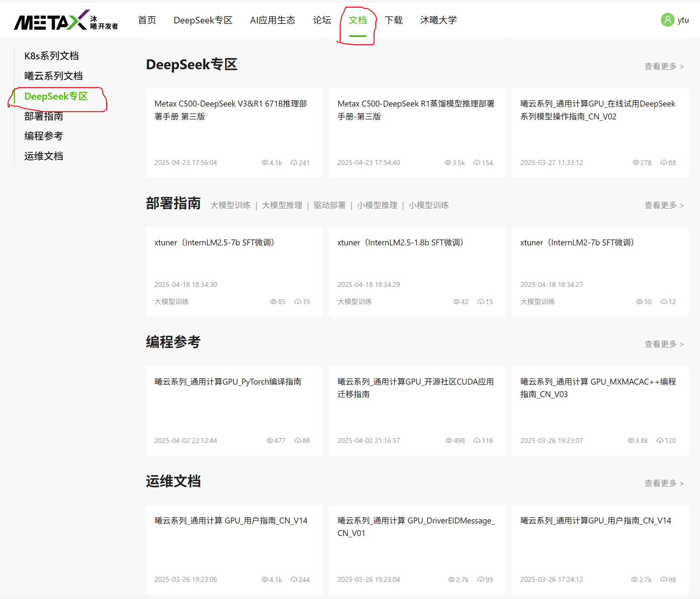The height and width of the screenshot is (599, 700).
Task: Switch to the 下载 navigation tab
Action: pyautogui.click(x=393, y=20)
